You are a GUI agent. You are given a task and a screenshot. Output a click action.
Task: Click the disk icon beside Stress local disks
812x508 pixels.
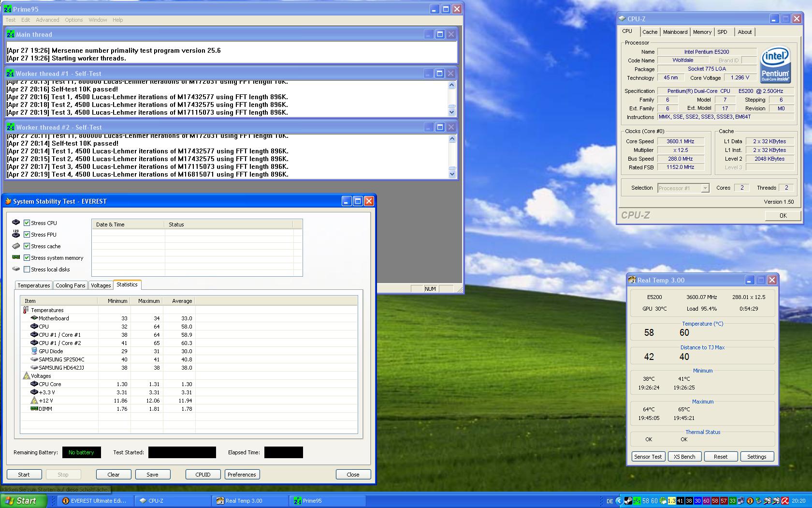pos(16,269)
